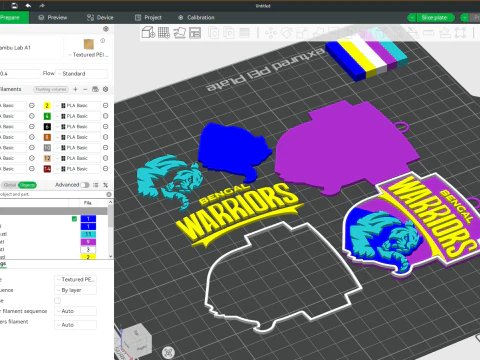The height and width of the screenshot is (360, 480).
Task: Click edit icon right of filament 2 row
Action: (x=106, y=106)
